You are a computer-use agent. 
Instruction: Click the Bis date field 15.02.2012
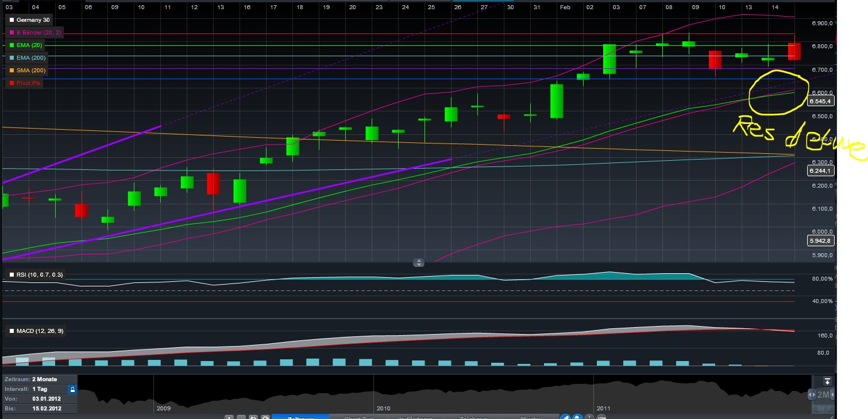(39, 409)
